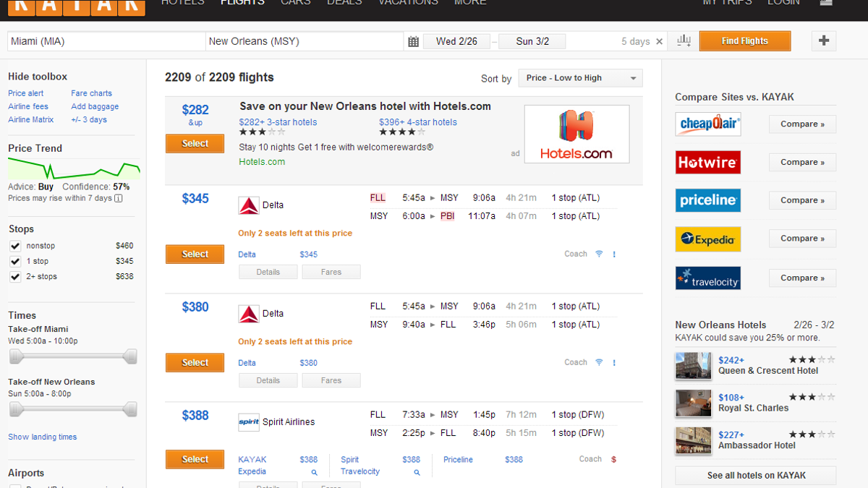
Task: Click the Priceline logo in Compare Sites
Action: pyautogui.click(x=708, y=200)
